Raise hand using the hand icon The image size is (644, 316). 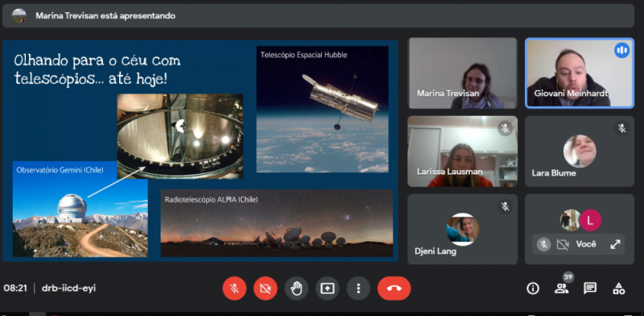pos(296,289)
